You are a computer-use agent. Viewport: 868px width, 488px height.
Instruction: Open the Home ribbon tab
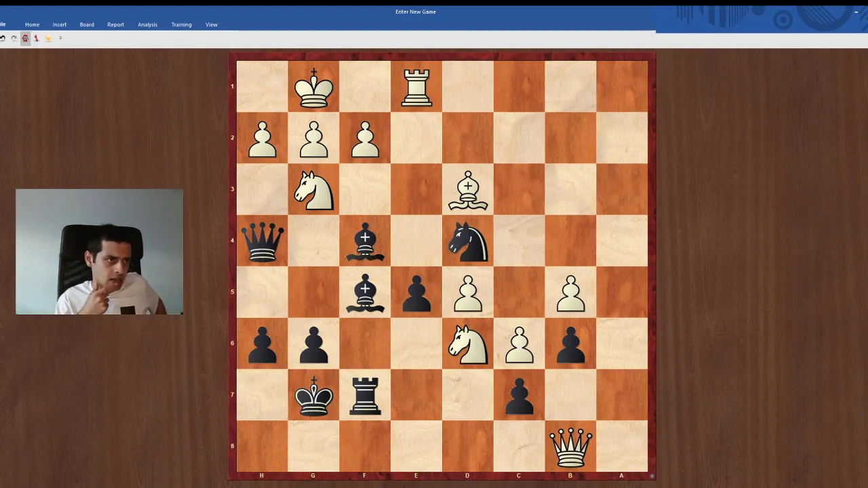coord(32,24)
